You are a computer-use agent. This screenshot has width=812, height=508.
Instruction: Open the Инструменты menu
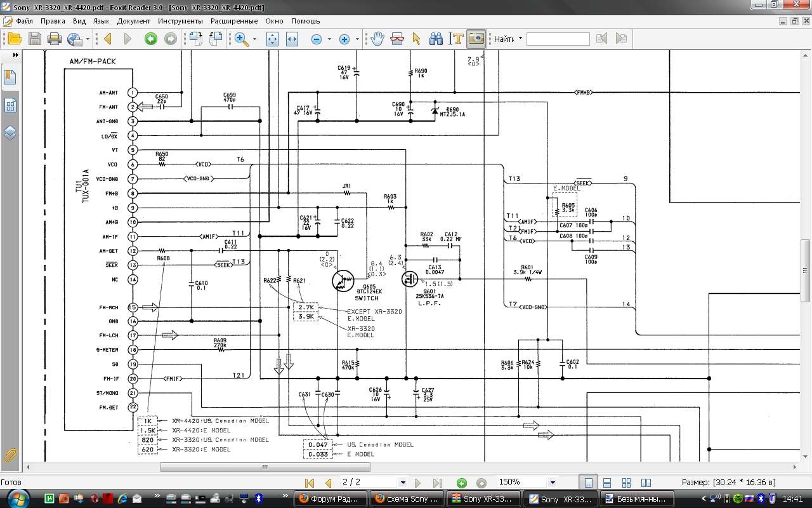(180, 21)
